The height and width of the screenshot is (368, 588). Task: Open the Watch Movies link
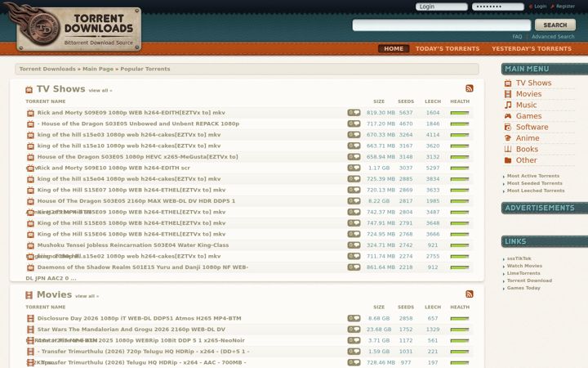pyautogui.click(x=524, y=266)
